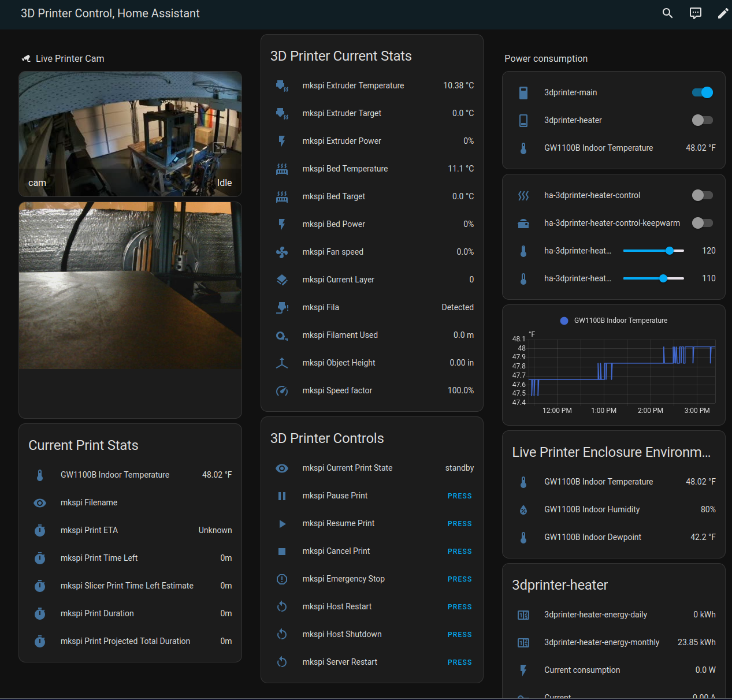This screenshot has width=732, height=700.
Task: Click the mkspi Fila sensor icon
Action: 282,307
